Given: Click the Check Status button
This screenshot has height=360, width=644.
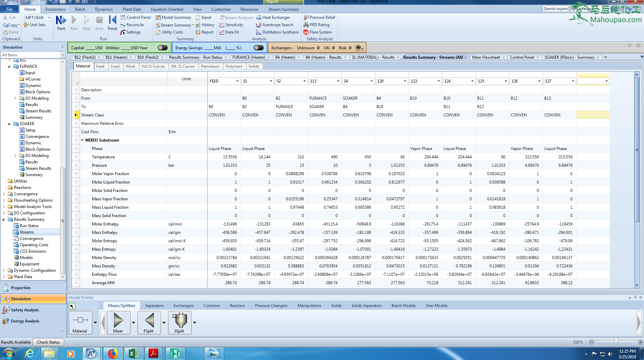Looking at the screenshot, I should (x=48, y=342).
